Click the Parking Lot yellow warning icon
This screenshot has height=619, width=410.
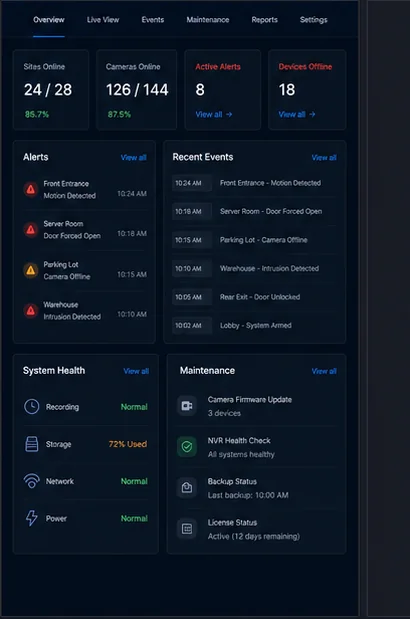pyautogui.click(x=31, y=270)
